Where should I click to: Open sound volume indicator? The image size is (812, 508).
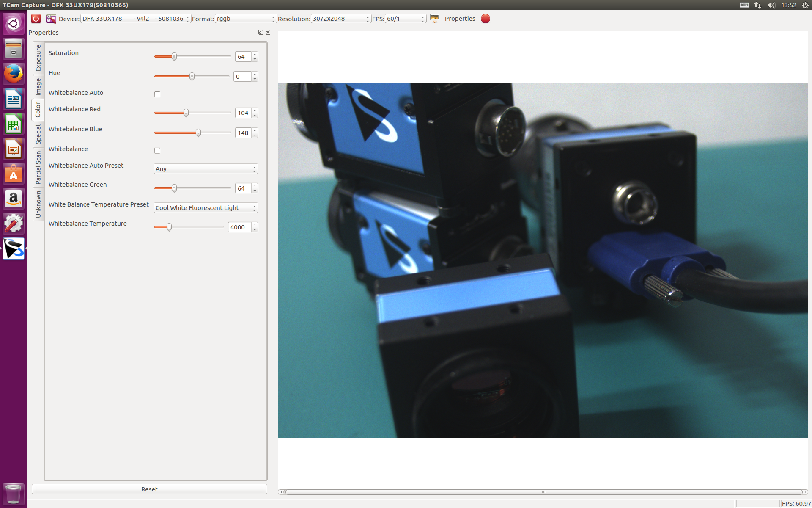coord(771,5)
